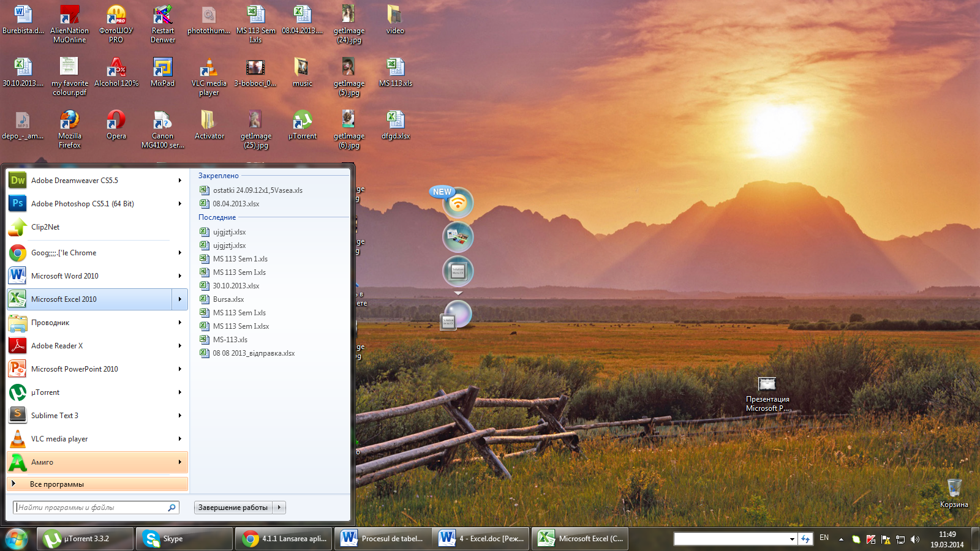Open shutdown options arrow next to Завершение работы
The width and height of the screenshot is (980, 551).
tap(279, 508)
